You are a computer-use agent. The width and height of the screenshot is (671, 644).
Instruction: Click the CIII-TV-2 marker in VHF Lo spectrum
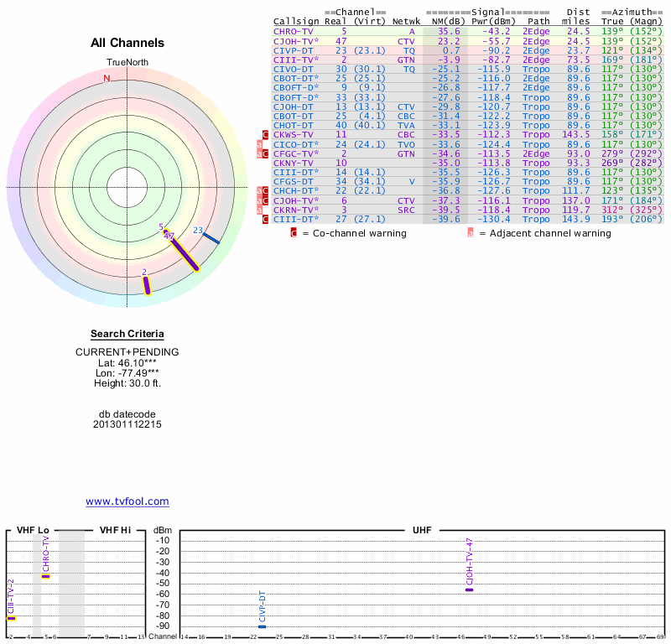tap(11, 618)
